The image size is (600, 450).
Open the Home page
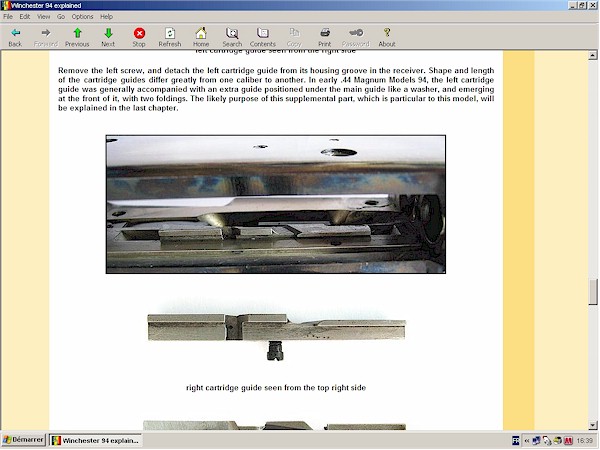(201, 37)
